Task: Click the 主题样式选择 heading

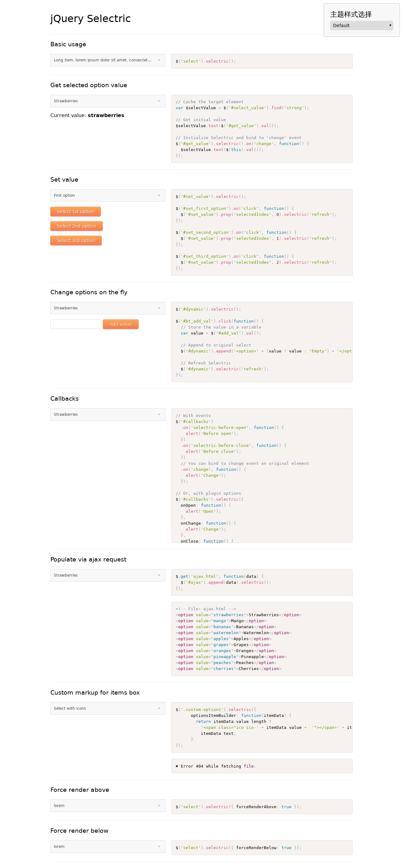Action: point(351,14)
